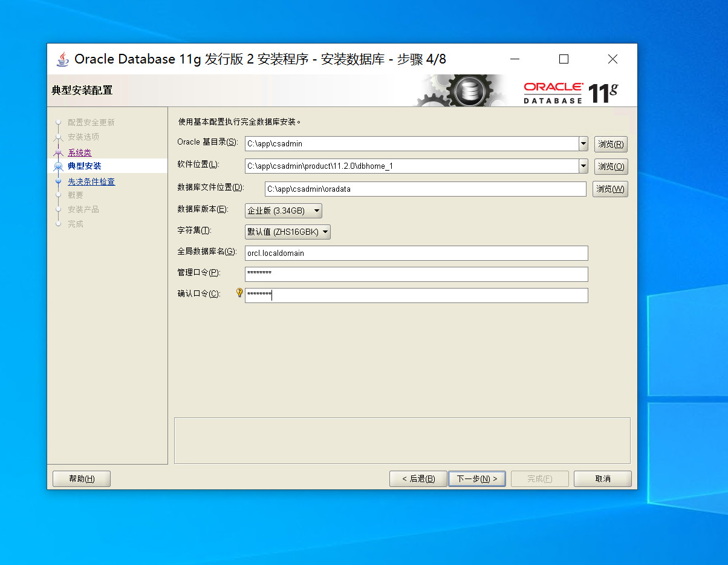Viewport: 728px width, 565px height.
Task: Open the 先决条件检查 step link
Action: click(91, 181)
